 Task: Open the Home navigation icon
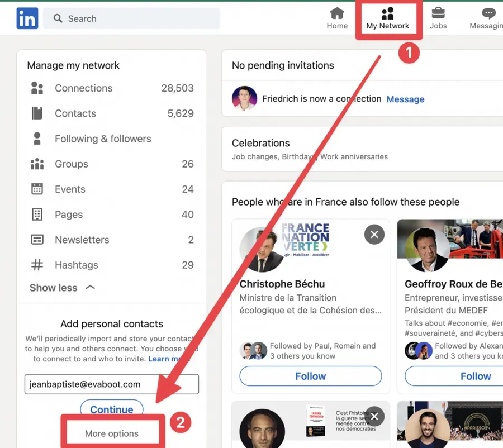click(337, 13)
